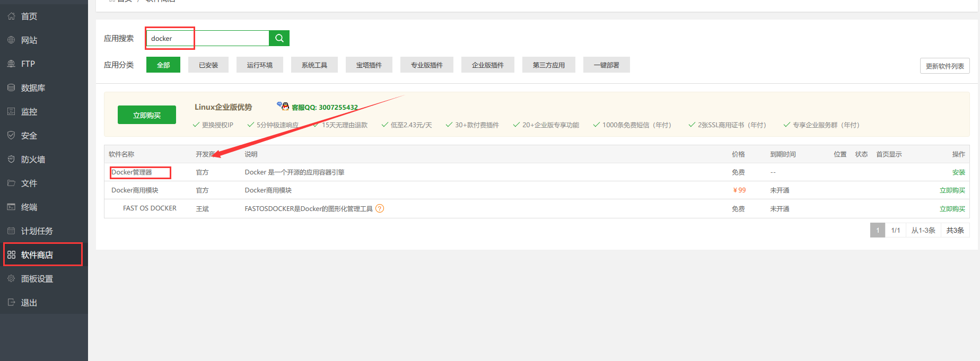980x361 pixels.
Task: Click the folder icon for 文件
Action: pyautogui.click(x=11, y=183)
